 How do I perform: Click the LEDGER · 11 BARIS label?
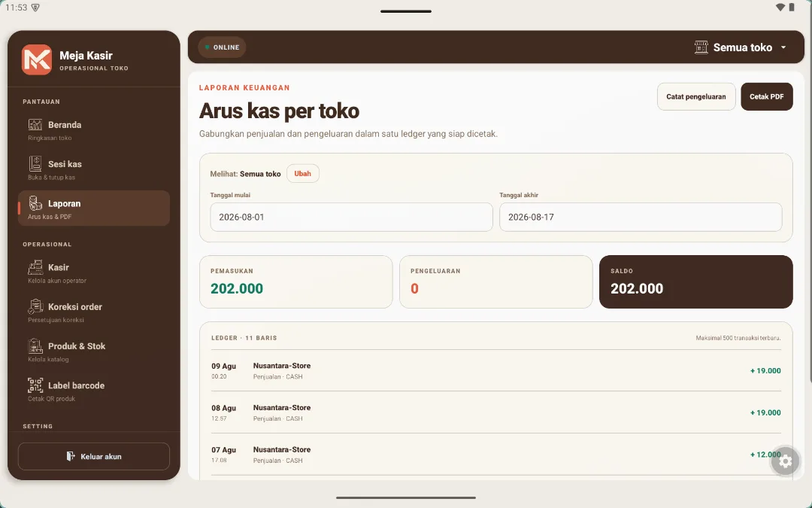pyautogui.click(x=244, y=338)
